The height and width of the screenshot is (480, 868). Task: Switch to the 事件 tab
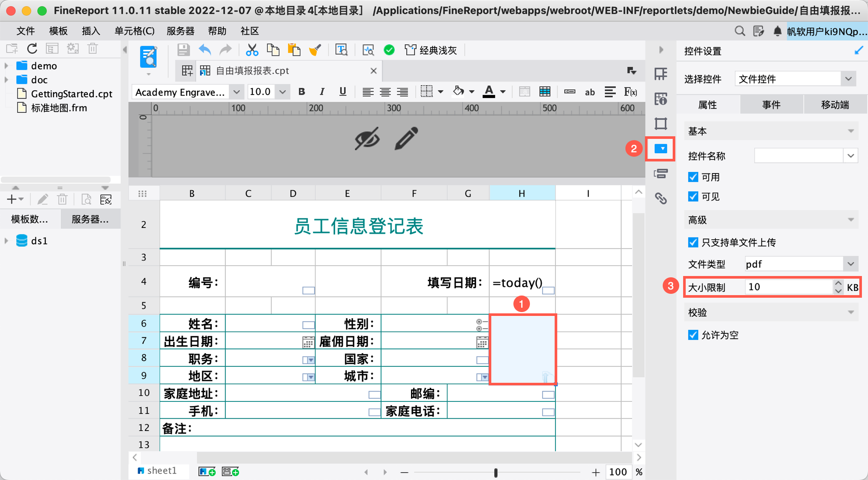point(771,105)
